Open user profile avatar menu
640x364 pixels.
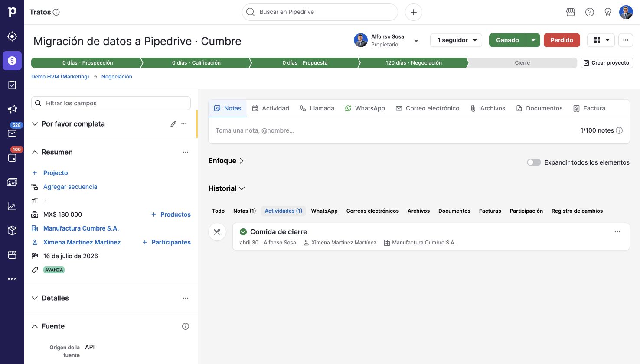coord(626,12)
